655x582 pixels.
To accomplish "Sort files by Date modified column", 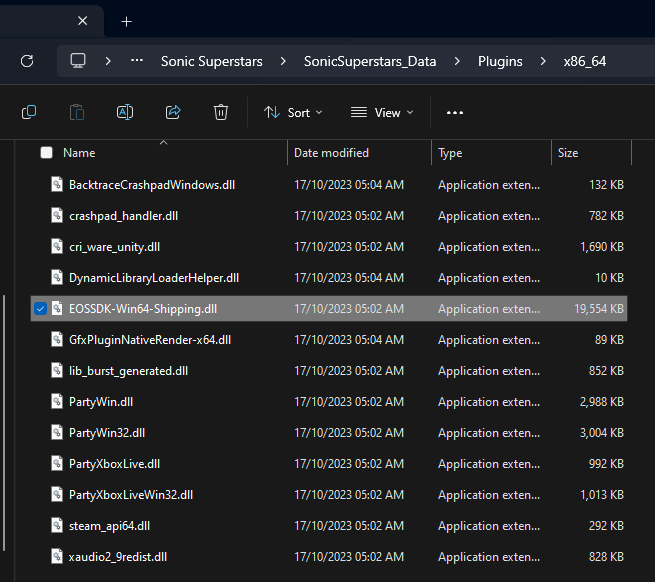I will point(331,153).
